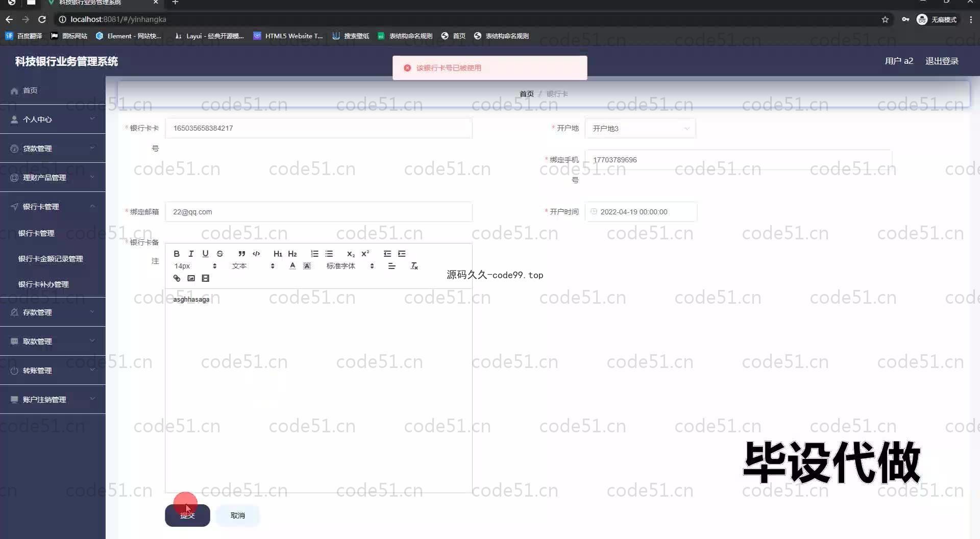This screenshot has height=539, width=980.
Task: Open 开户地 dropdown selector
Action: pos(640,129)
